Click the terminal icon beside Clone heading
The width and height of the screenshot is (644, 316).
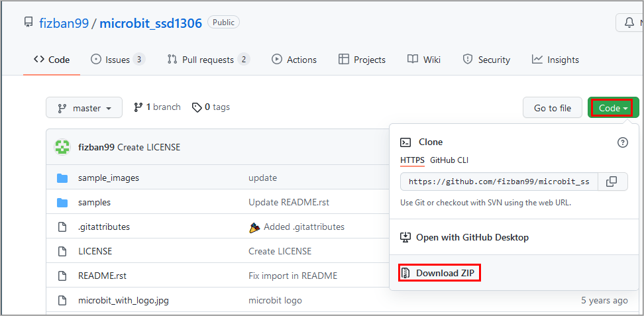pyautogui.click(x=405, y=142)
